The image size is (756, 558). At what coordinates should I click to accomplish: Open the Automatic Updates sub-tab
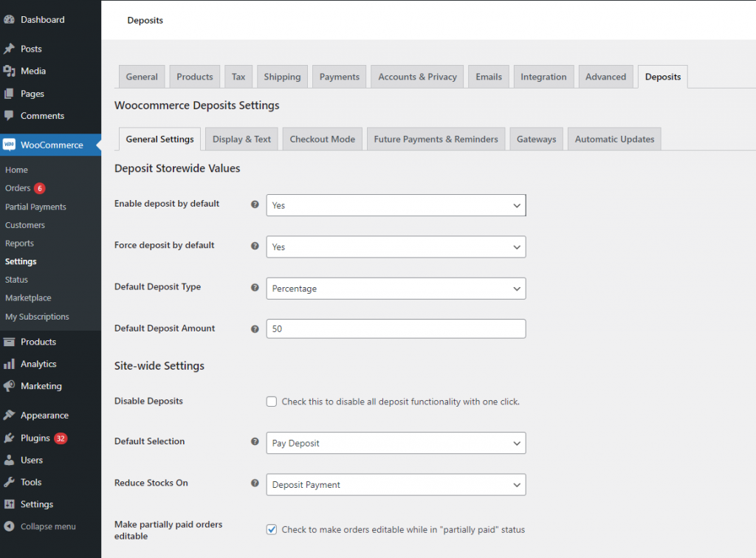point(615,139)
